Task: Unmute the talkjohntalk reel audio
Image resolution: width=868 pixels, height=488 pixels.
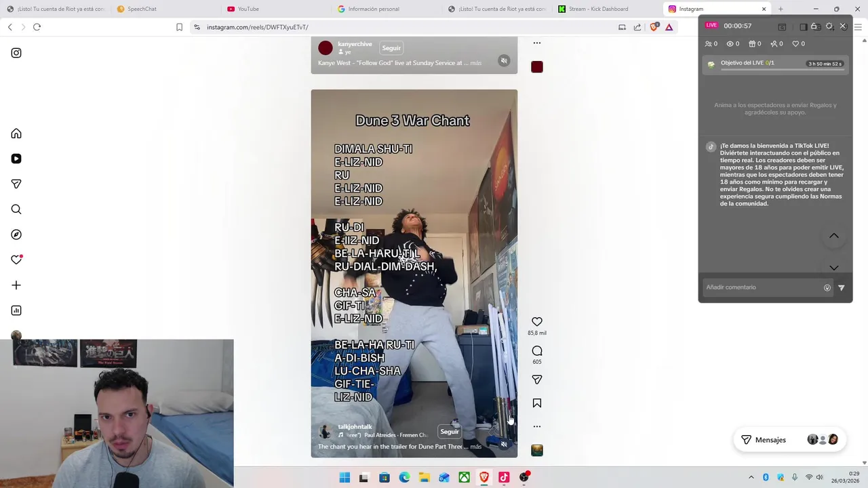Action: [504, 445]
